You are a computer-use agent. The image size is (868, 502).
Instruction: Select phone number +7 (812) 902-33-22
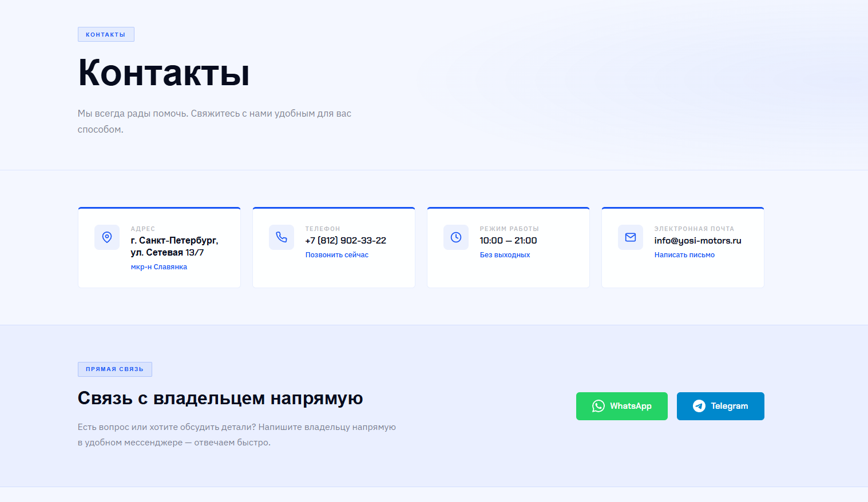tap(346, 241)
